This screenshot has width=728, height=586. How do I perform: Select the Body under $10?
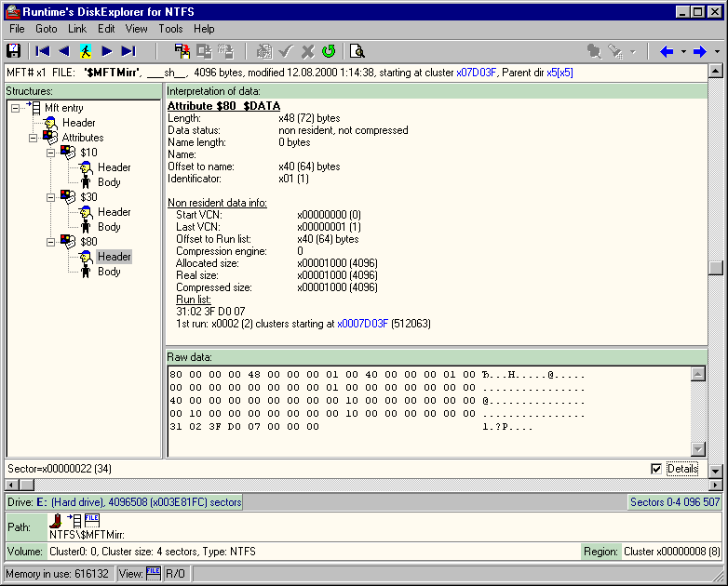tap(109, 182)
